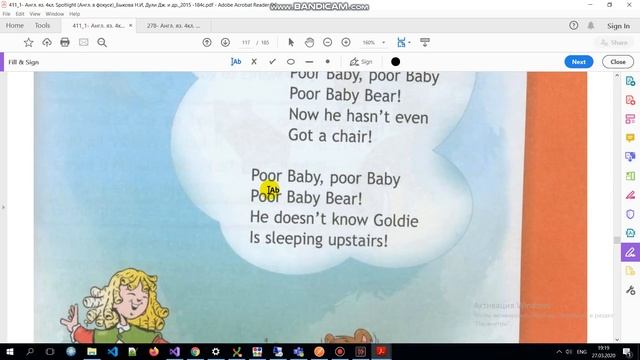This screenshot has width=640, height=360.
Task: Click the vertical scrollbar up arrow
Action: point(617,76)
